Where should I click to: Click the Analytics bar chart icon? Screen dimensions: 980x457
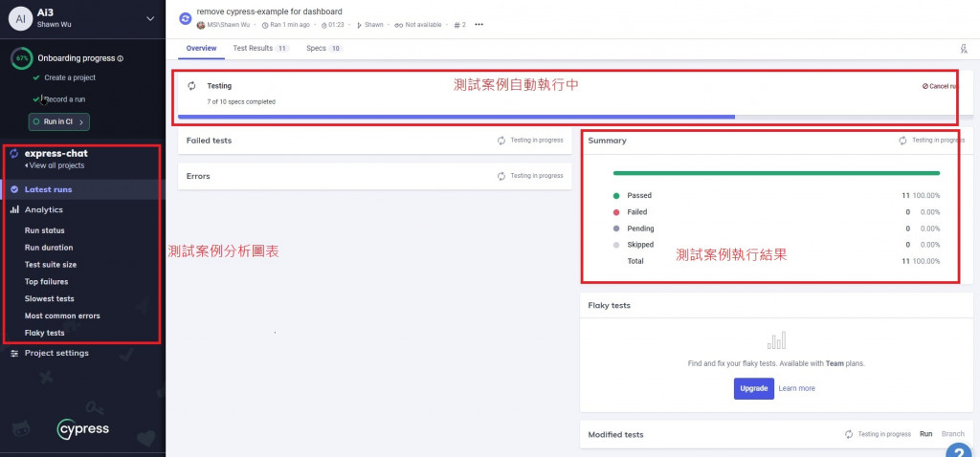tap(14, 209)
